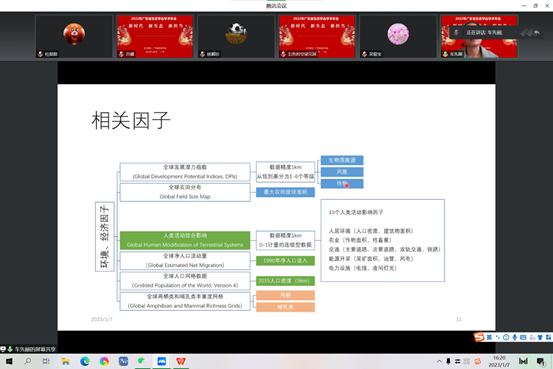Select the red panda avatar participant tile
553x369 pixels.
74,36
